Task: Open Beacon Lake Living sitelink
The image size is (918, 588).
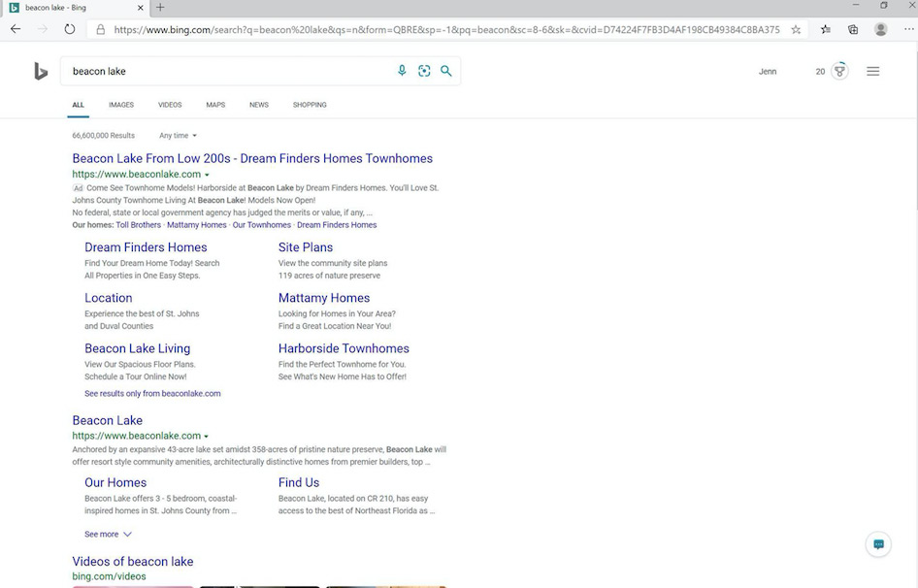Action: pyautogui.click(x=138, y=348)
